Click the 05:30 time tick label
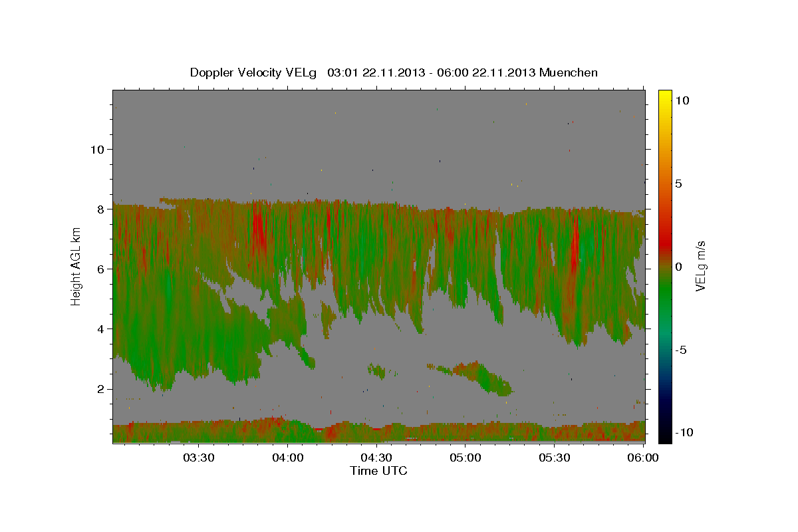Viewport: 798px width, 532px height. pos(555,458)
